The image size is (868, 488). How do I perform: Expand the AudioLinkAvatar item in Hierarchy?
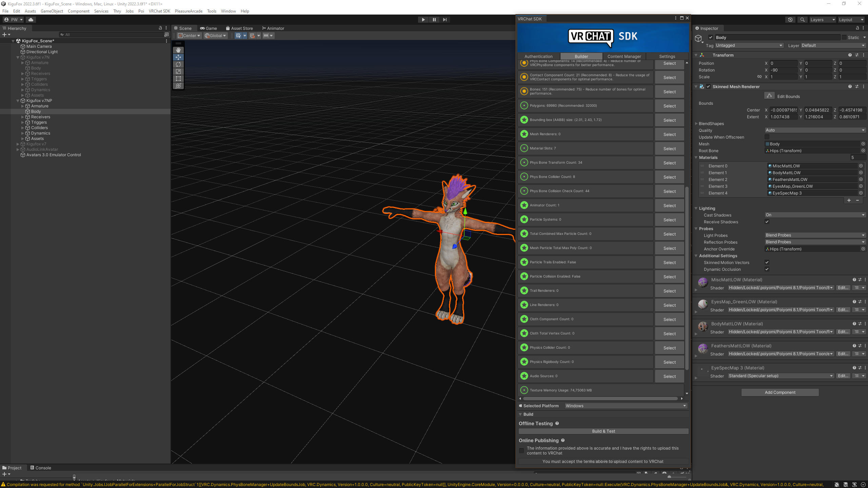tap(18, 149)
